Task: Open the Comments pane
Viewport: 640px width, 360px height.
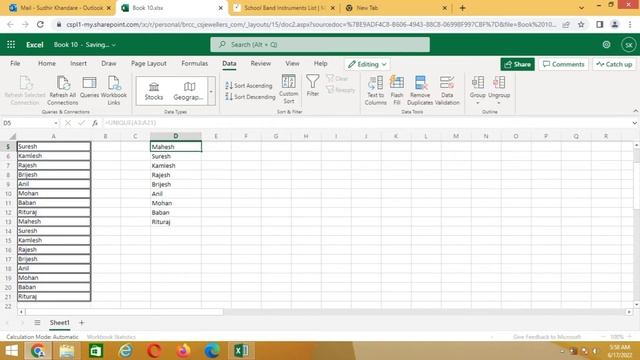Action: point(564,64)
